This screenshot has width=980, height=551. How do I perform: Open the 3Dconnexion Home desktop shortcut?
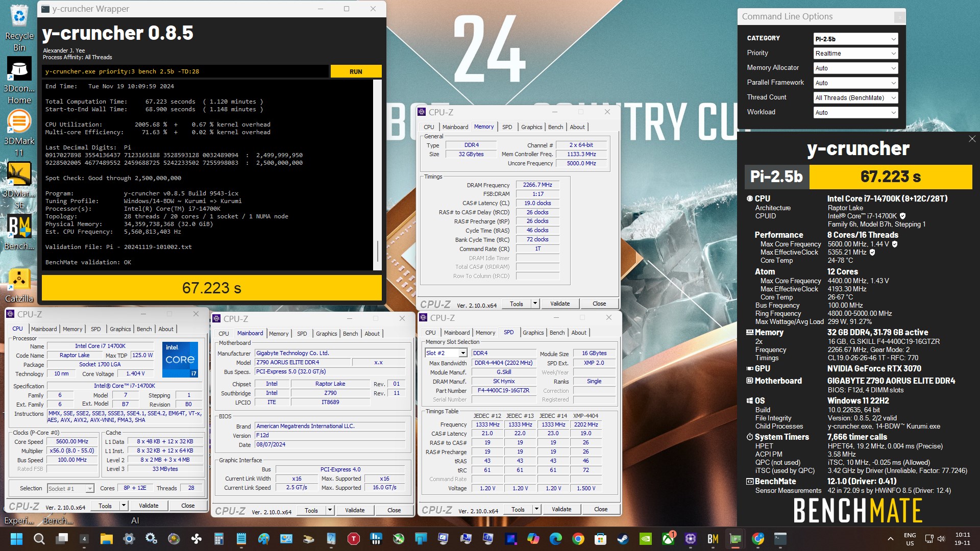click(19, 80)
